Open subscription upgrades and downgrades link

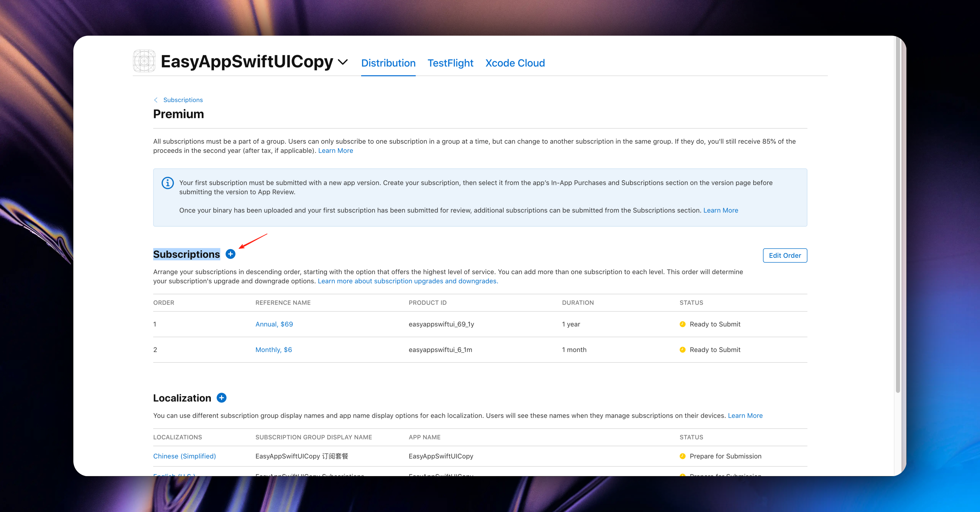[407, 281]
